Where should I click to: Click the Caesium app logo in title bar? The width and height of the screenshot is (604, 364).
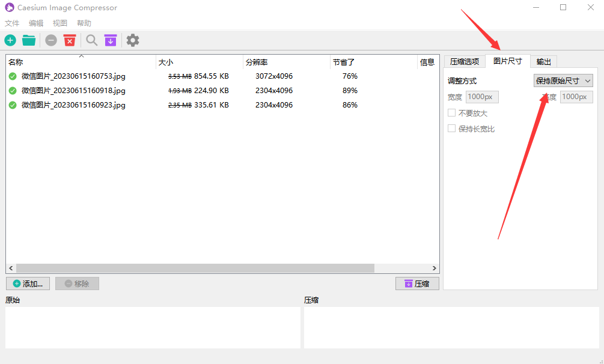(x=9, y=7)
